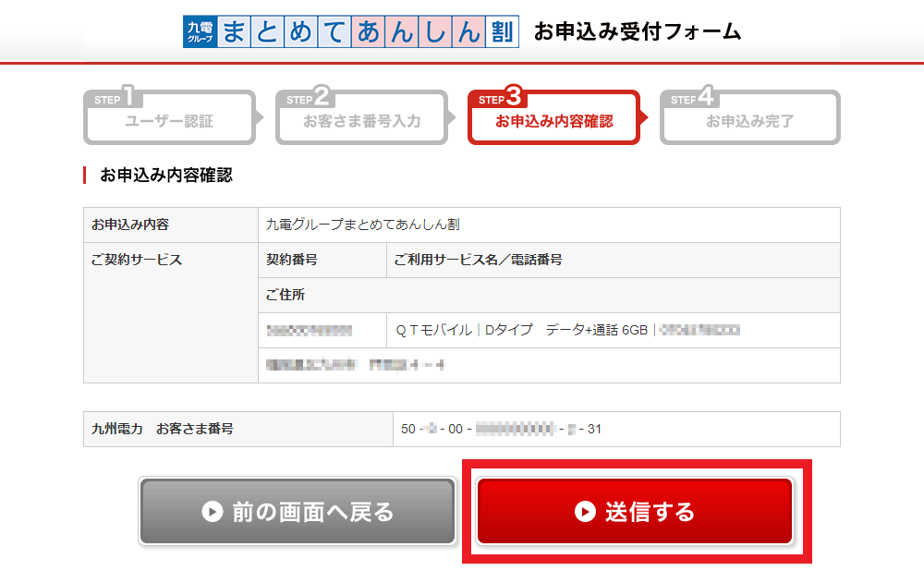Click the ご住所 header cell

pos(549,295)
